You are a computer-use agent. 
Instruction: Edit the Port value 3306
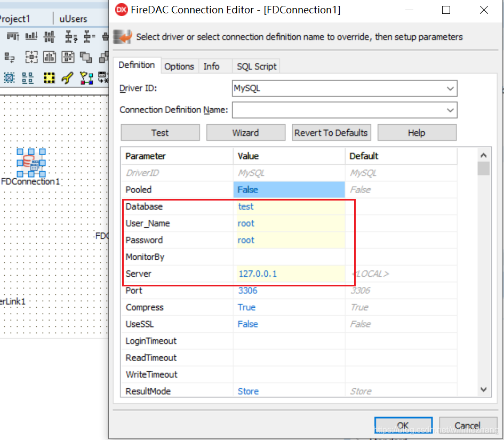coord(289,291)
